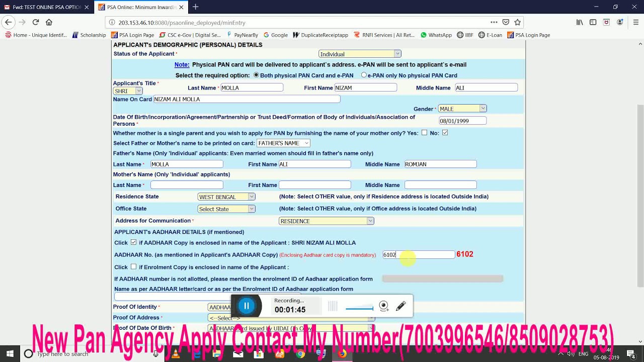
Task: Open Home - Unique Identif... bookmark
Action: click(36, 35)
